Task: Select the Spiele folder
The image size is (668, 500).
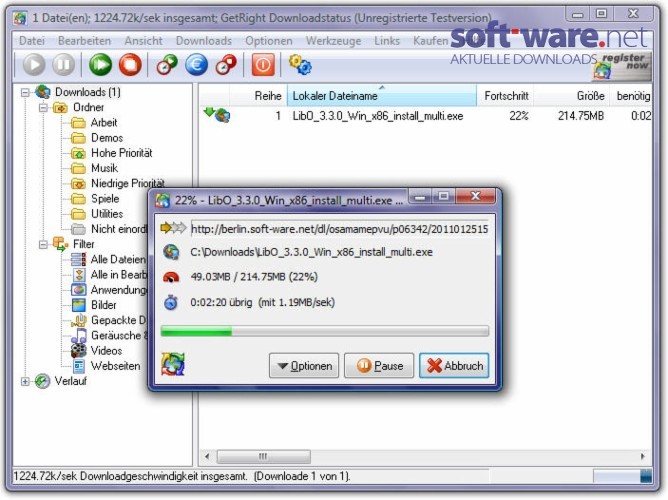Action: click(x=105, y=199)
